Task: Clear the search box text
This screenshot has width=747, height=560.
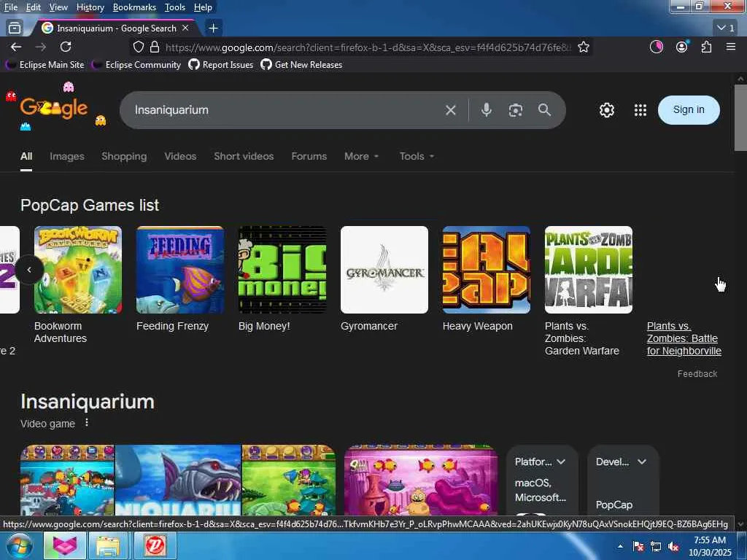Action: [451, 110]
